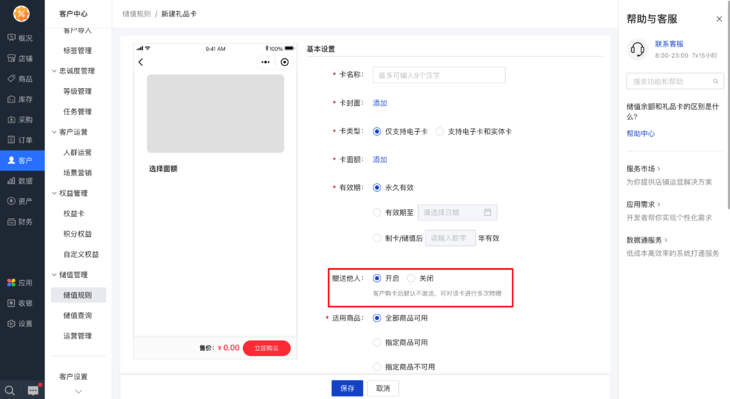
Task: Open the chat message icon with red dot
Action: coord(33,390)
